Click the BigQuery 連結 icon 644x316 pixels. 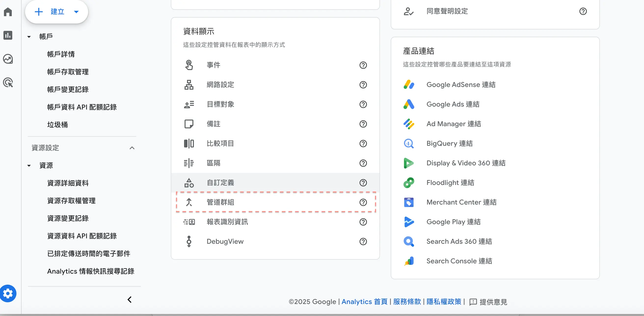tap(409, 144)
